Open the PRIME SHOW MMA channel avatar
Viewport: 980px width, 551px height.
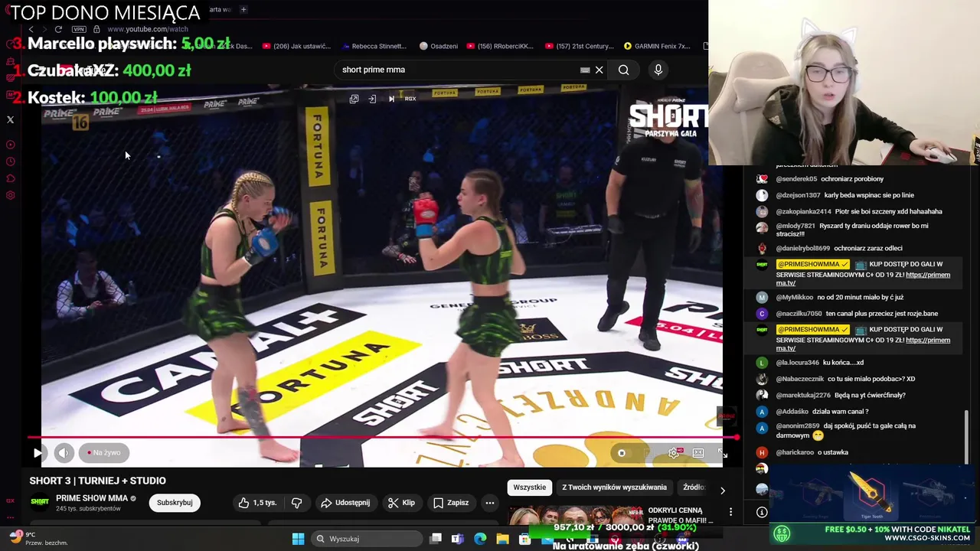tap(40, 502)
